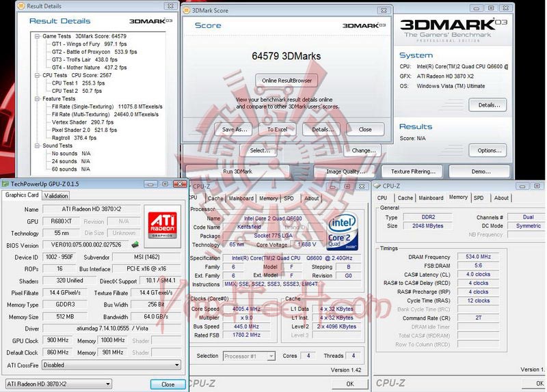547x392 pixels.
Task: Collapse the Game Tests tree node
Action: [37, 36]
